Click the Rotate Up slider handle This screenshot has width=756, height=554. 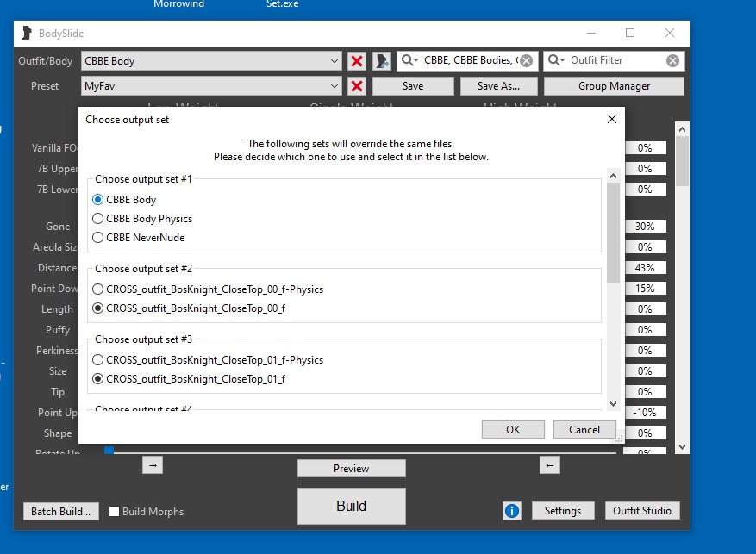point(109,450)
